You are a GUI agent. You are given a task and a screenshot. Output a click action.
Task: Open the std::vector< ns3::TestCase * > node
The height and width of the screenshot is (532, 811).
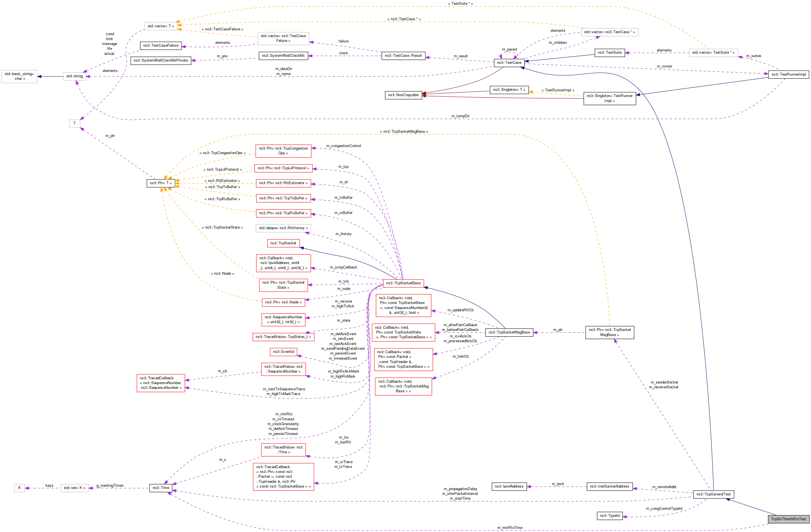610,32
